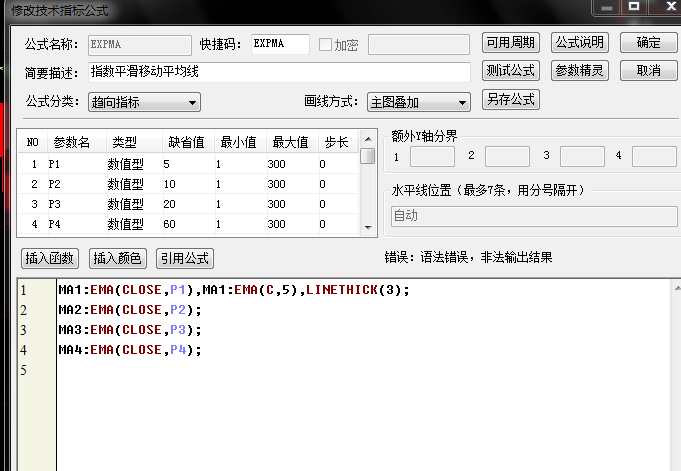
Task: Click the 快捷码 EXPMA input field
Action: [x=279, y=44]
